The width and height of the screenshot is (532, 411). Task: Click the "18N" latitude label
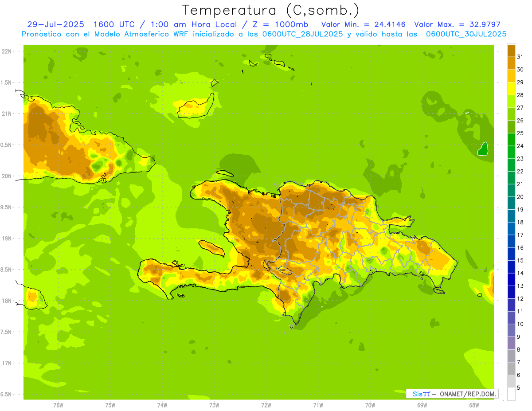click(7, 301)
